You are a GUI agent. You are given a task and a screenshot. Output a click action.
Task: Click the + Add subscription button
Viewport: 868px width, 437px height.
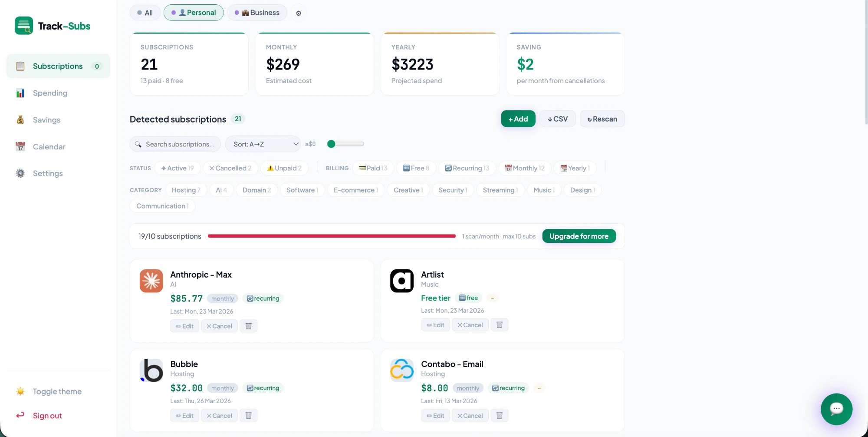518,119
